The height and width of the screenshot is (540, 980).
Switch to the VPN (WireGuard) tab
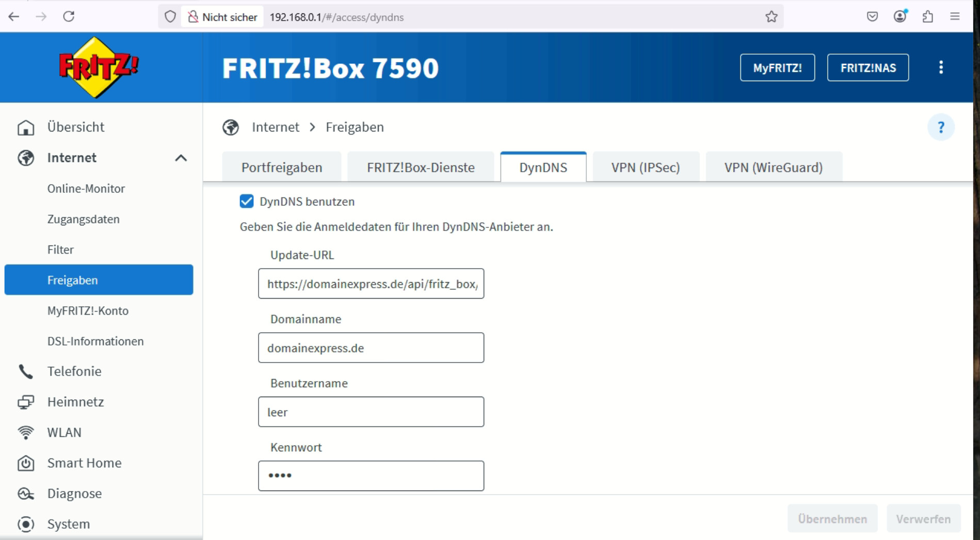coord(774,167)
